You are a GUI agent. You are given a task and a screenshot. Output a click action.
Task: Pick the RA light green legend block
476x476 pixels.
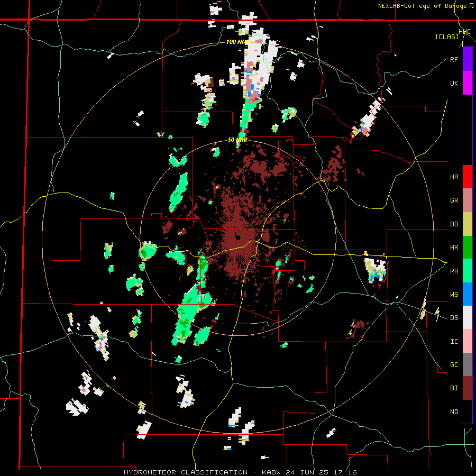pyautogui.click(x=467, y=271)
